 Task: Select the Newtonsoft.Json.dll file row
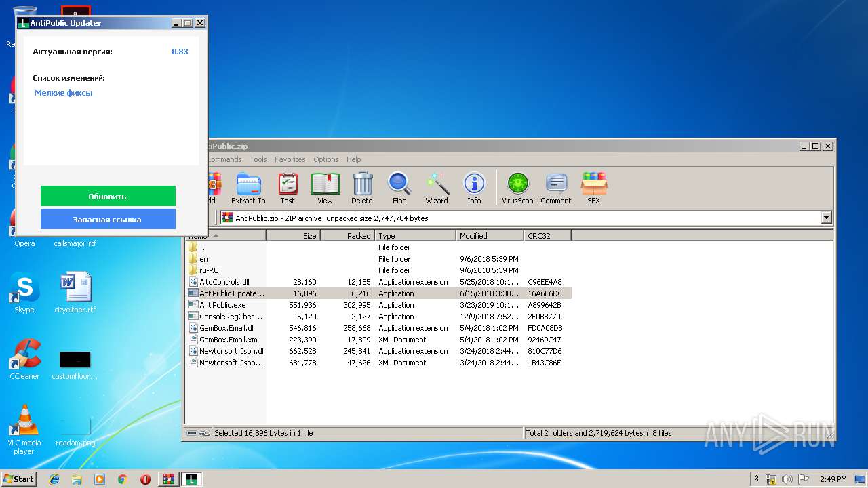(378, 351)
